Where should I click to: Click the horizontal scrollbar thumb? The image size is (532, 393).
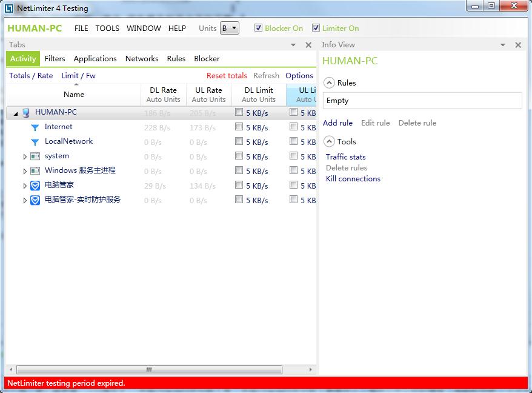point(149,369)
